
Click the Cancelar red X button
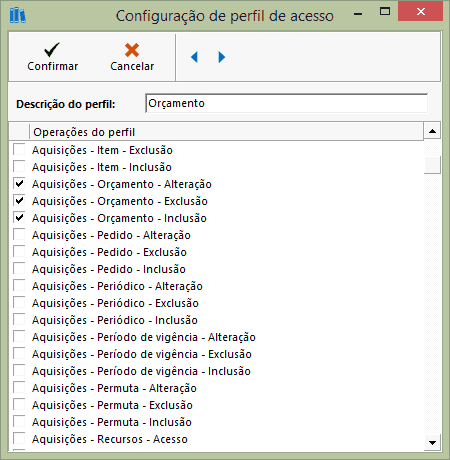click(x=132, y=57)
